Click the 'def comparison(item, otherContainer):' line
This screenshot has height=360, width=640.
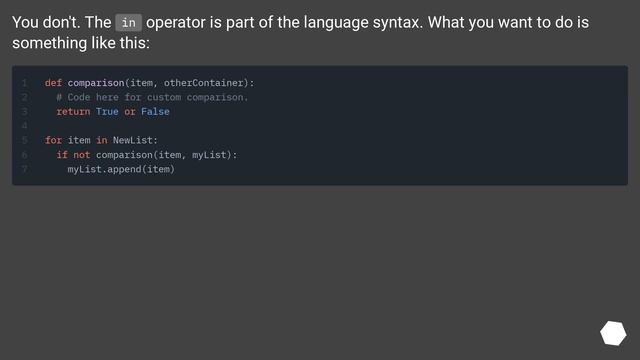[149, 83]
